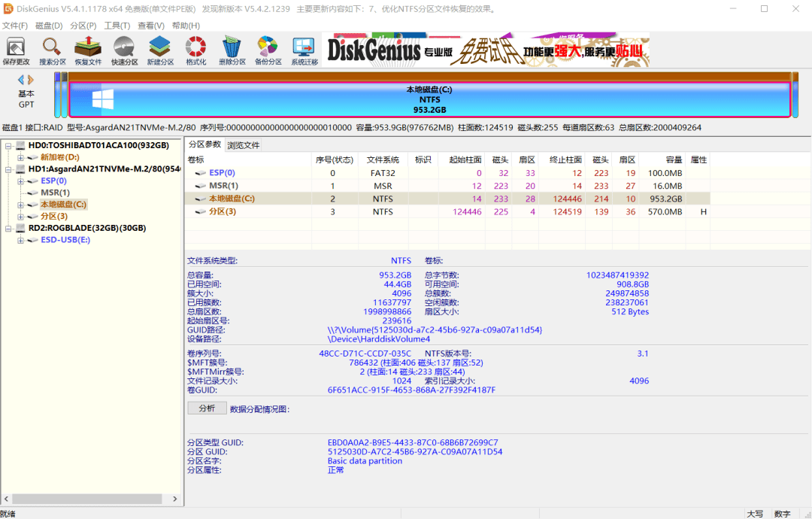Collapse the RD2:ROGBLADE disk node
Screen dimensions: 812x519
8,229
